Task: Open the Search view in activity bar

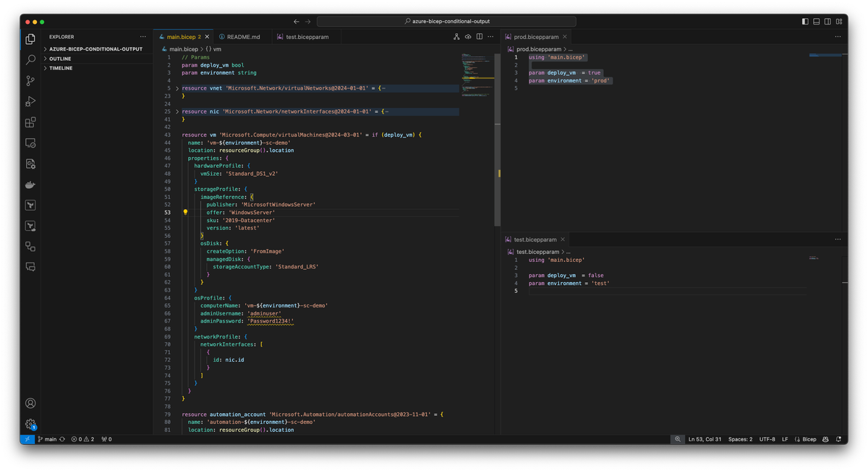Action: click(30, 60)
